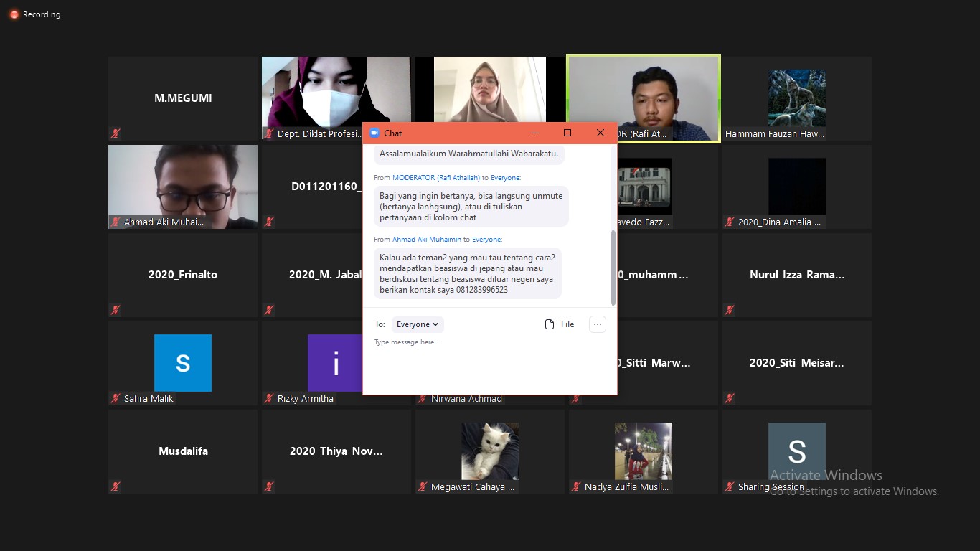
Task: Click the File attach button in Chat
Action: (560, 324)
